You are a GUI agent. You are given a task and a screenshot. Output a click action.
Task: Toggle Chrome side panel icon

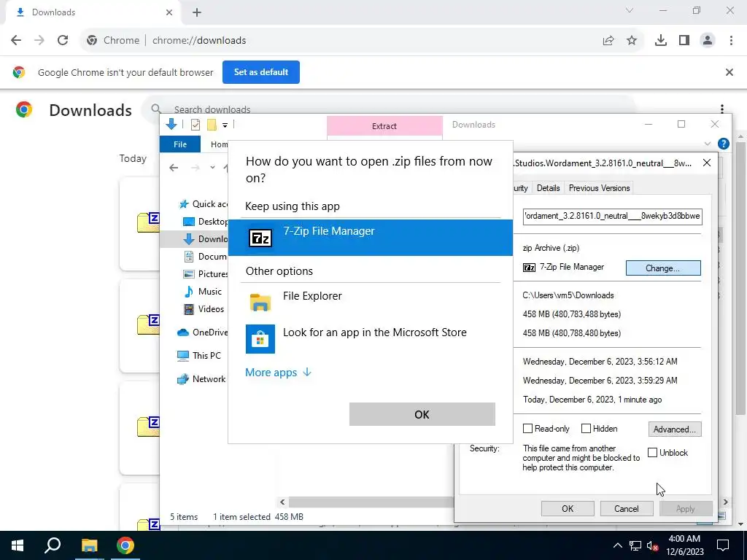(x=684, y=41)
